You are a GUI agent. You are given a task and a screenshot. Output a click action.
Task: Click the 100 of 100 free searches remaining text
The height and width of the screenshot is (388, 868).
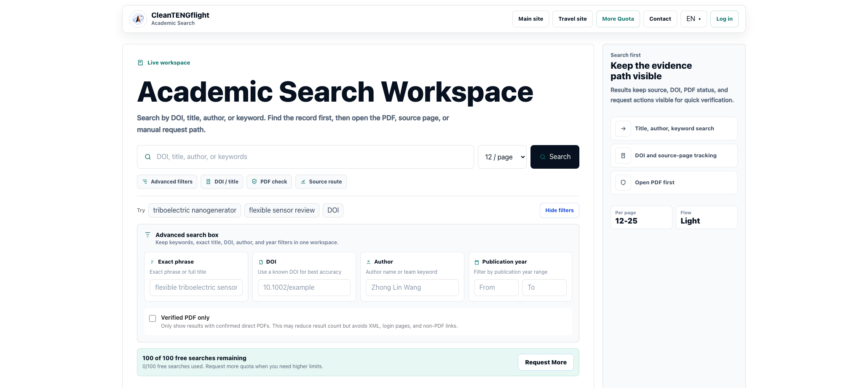(194, 358)
